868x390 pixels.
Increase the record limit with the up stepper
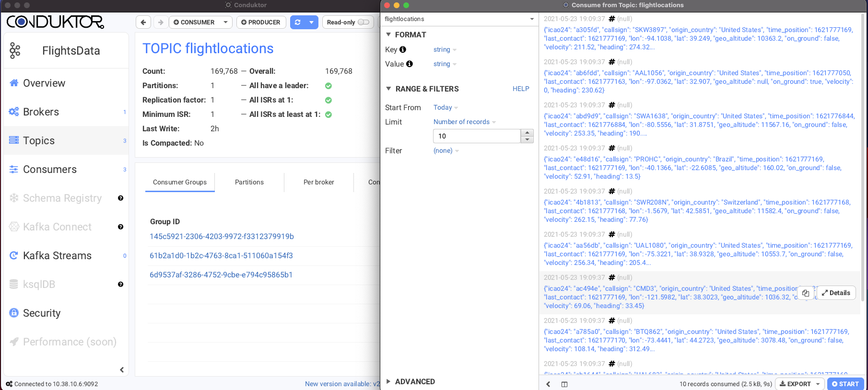pyautogui.click(x=527, y=132)
